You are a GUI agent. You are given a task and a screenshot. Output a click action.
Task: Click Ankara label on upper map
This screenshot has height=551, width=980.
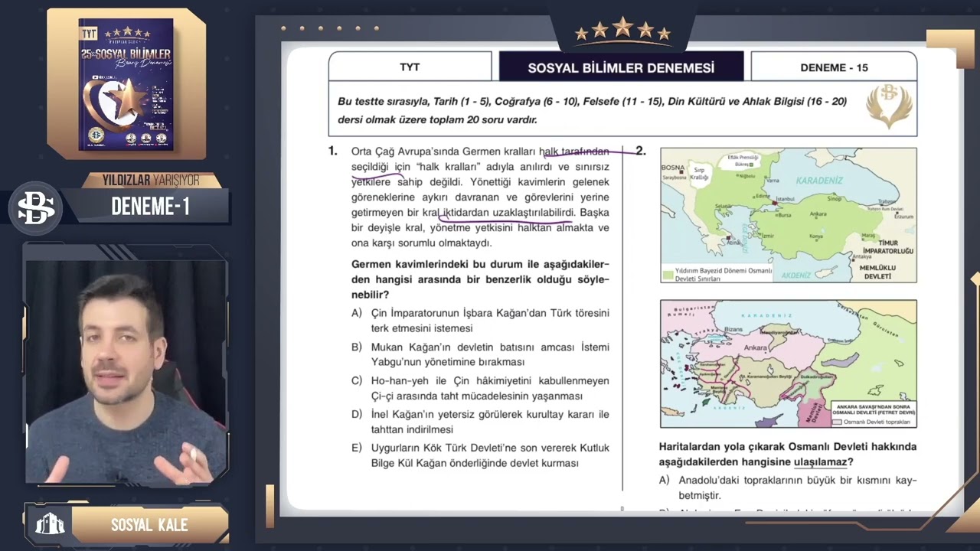point(818,214)
